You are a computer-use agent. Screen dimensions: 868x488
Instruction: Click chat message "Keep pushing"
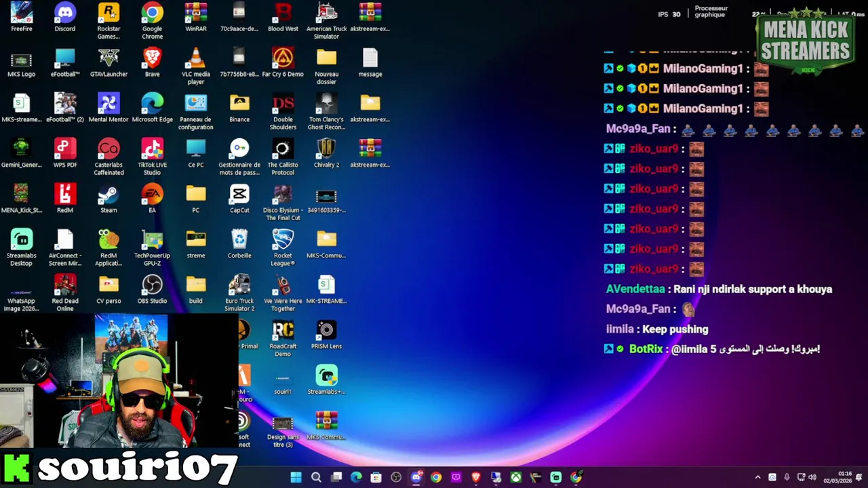point(675,329)
